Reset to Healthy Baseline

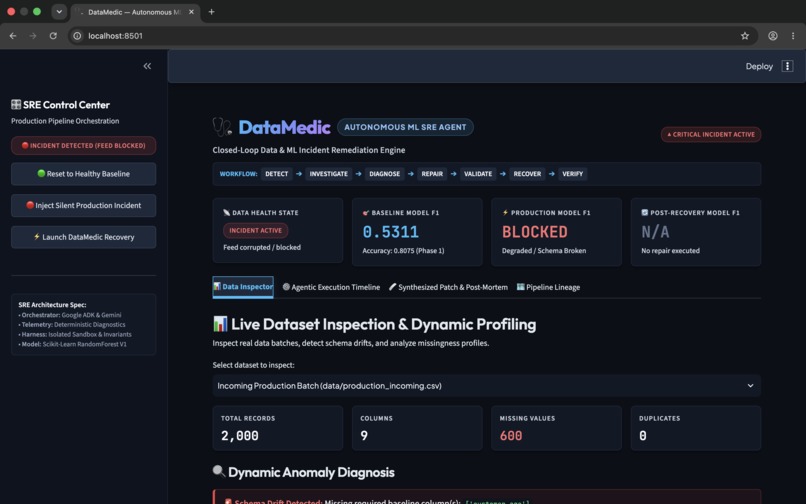tap(83, 174)
